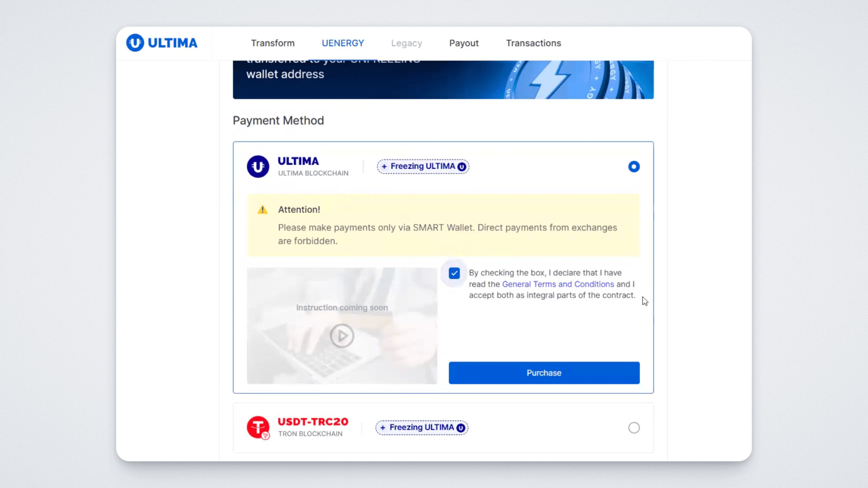Select ULTIMA payment method radio button
The image size is (868, 488).
coord(634,166)
